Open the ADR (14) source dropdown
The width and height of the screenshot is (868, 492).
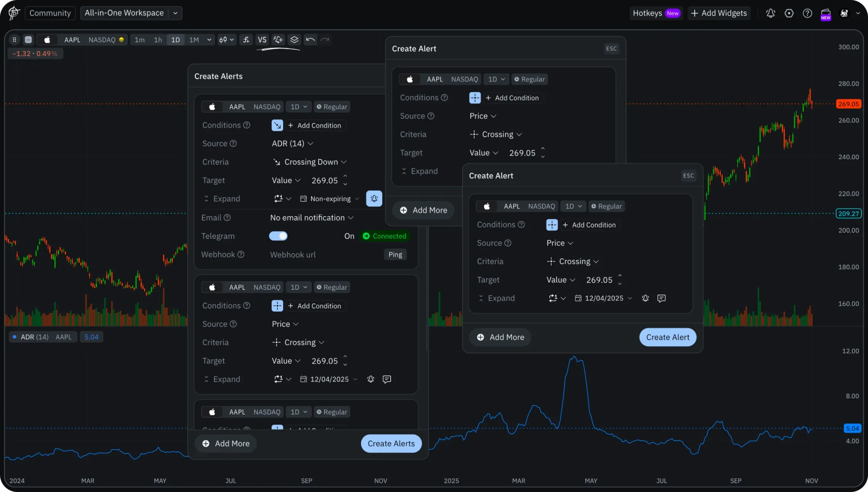tap(292, 144)
